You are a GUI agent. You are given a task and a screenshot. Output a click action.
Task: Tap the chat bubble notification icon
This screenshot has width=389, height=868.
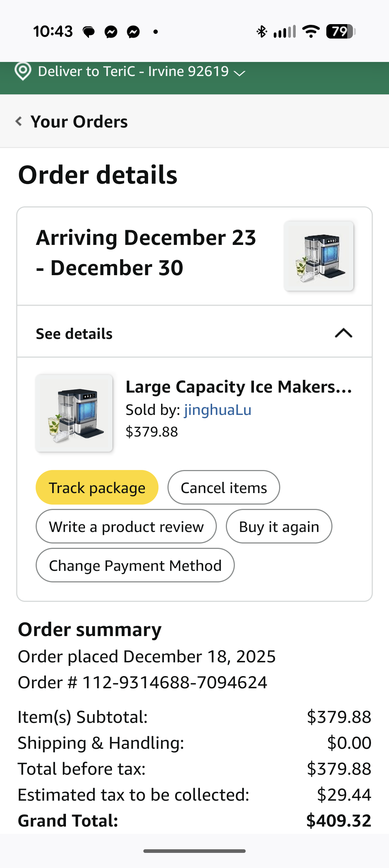point(89,32)
